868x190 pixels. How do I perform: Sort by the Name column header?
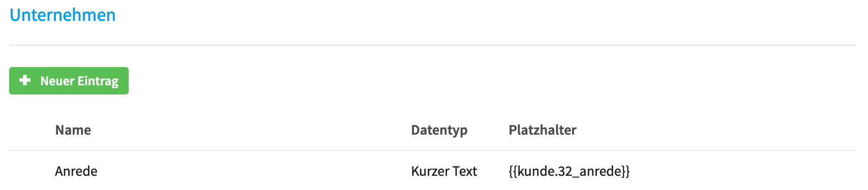(x=73, y=130)
